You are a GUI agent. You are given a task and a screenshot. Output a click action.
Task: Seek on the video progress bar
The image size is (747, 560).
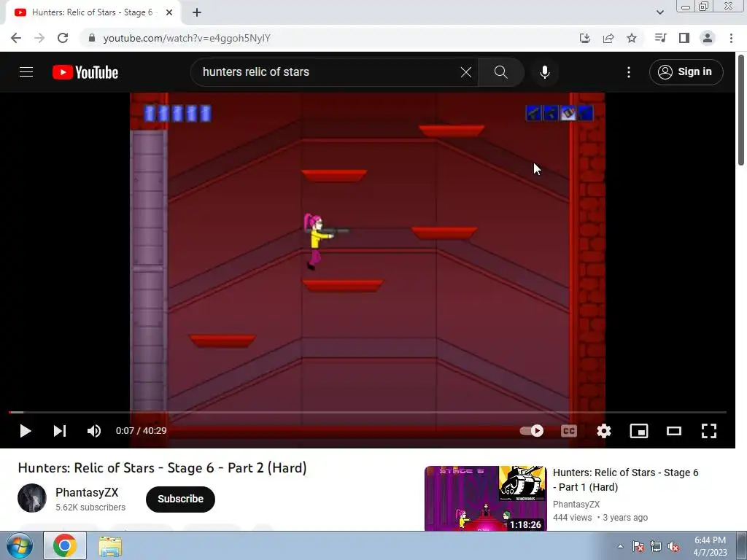point(368,413)
